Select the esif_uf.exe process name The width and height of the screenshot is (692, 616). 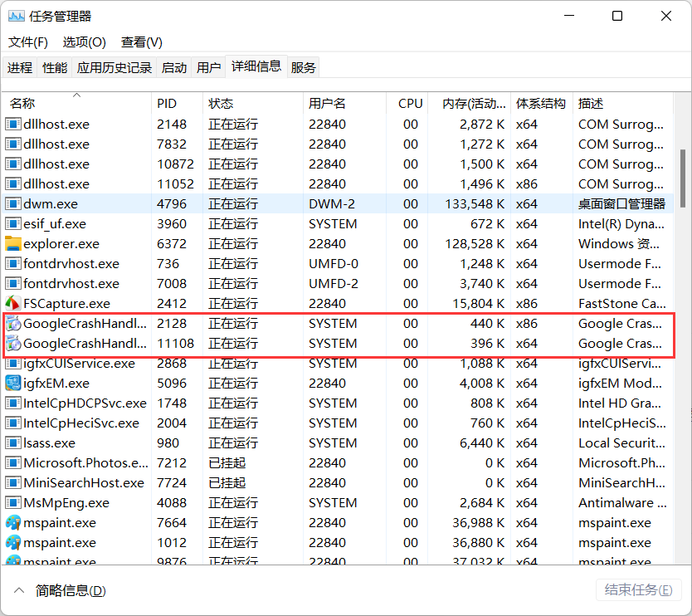pyautogui.click(x=55, y=224)
